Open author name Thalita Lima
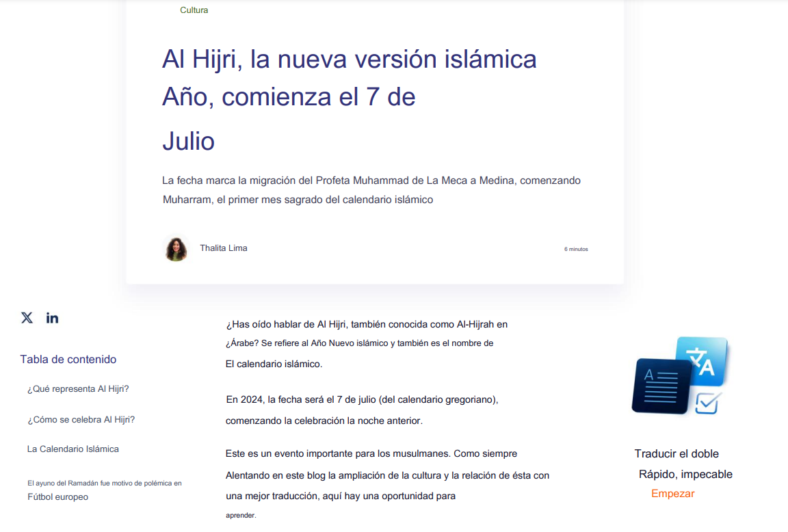The height and width of the screenshot is (532, 788). 224,248
